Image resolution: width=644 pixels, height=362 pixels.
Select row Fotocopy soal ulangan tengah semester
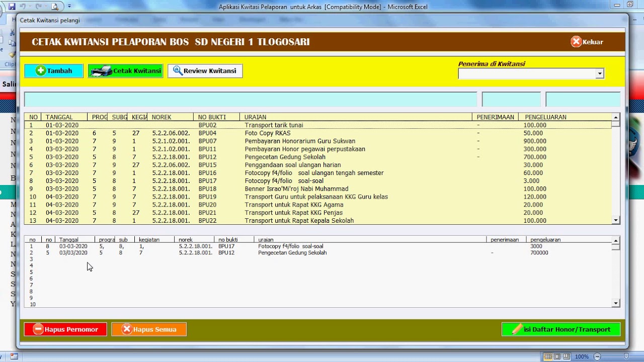(x=318, y=173)
